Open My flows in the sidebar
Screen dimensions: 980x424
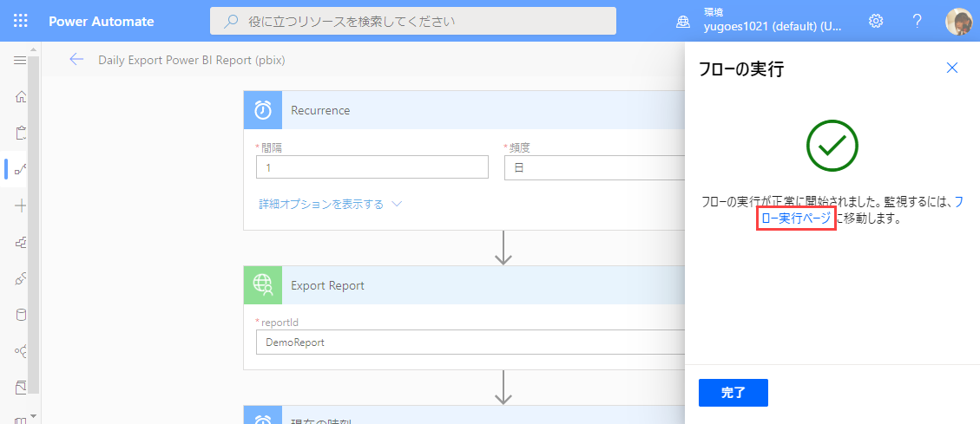point(20,168)
